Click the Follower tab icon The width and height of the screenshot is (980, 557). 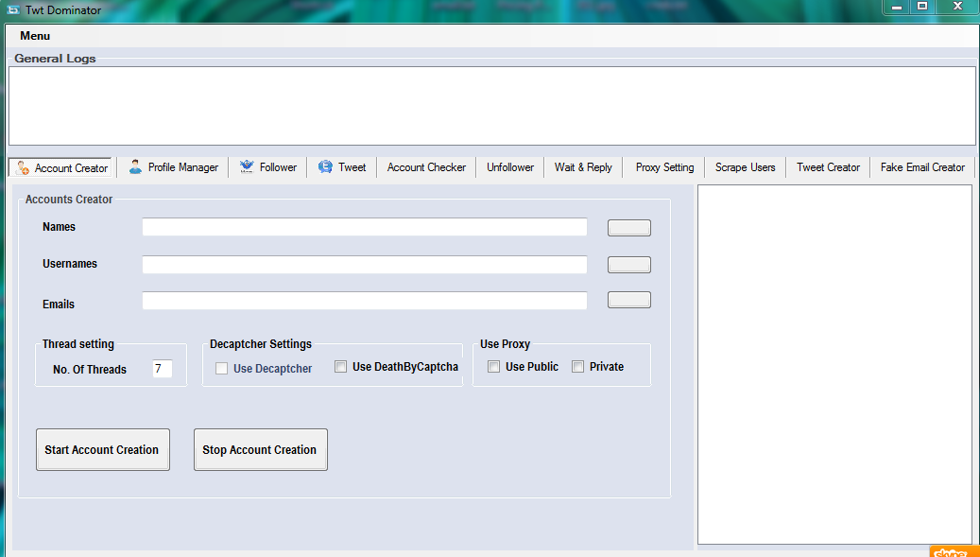click(247, 166)
